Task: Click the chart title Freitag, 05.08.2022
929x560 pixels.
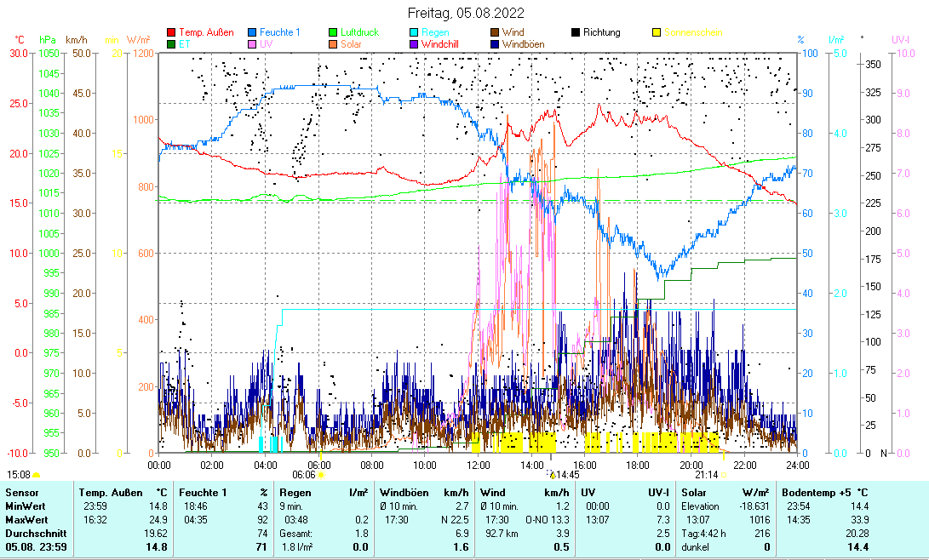Action: click(466, 13)
